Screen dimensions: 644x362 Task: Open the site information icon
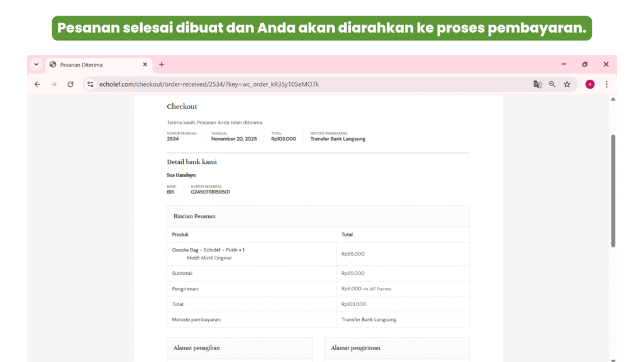90,84
